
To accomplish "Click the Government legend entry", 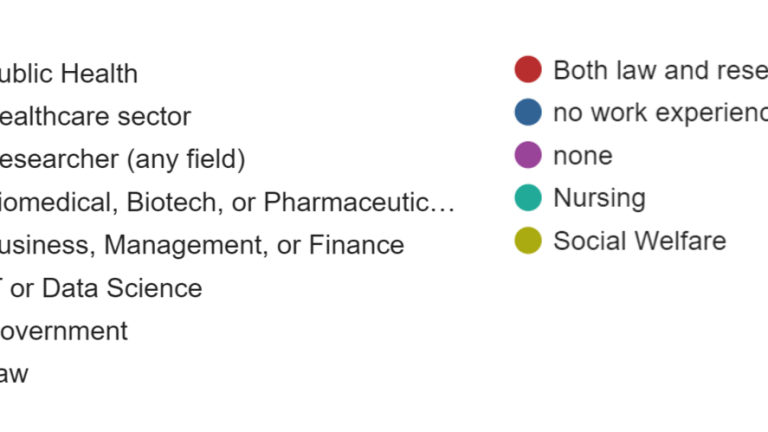I will (64, 331).
